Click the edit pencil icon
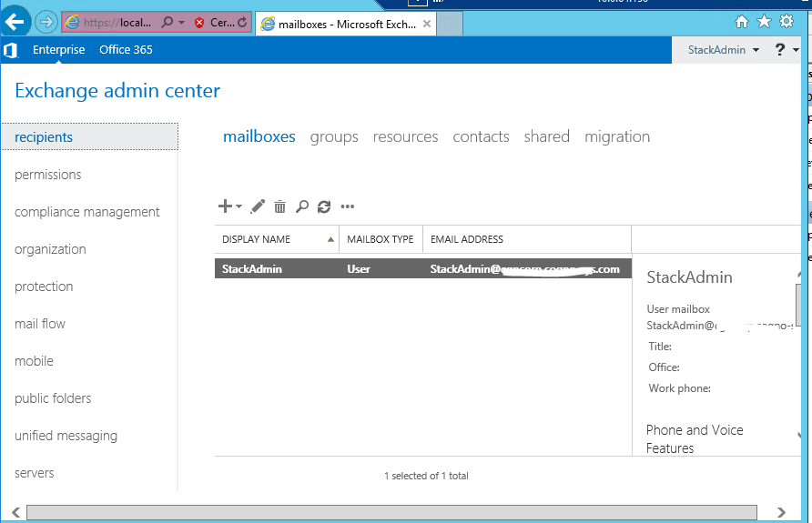Viewport: 812px width, 523px height. pyautogui.click(x=258, y=206)
